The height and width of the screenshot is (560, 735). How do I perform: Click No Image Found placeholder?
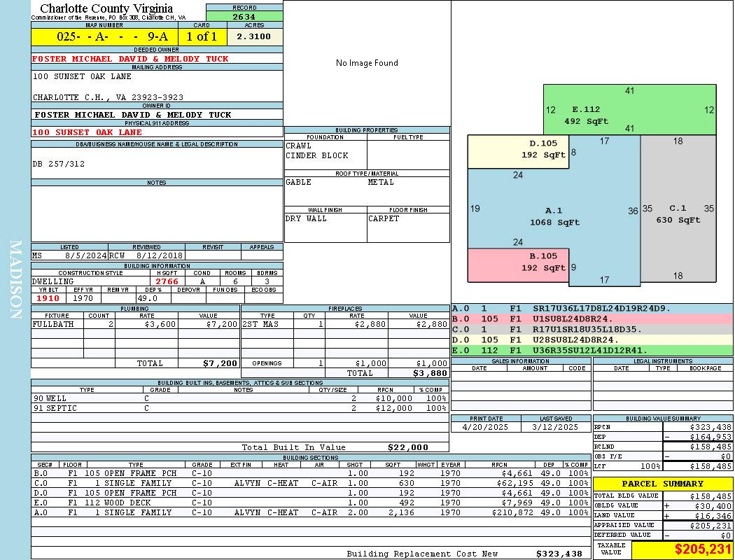(367, 63)
